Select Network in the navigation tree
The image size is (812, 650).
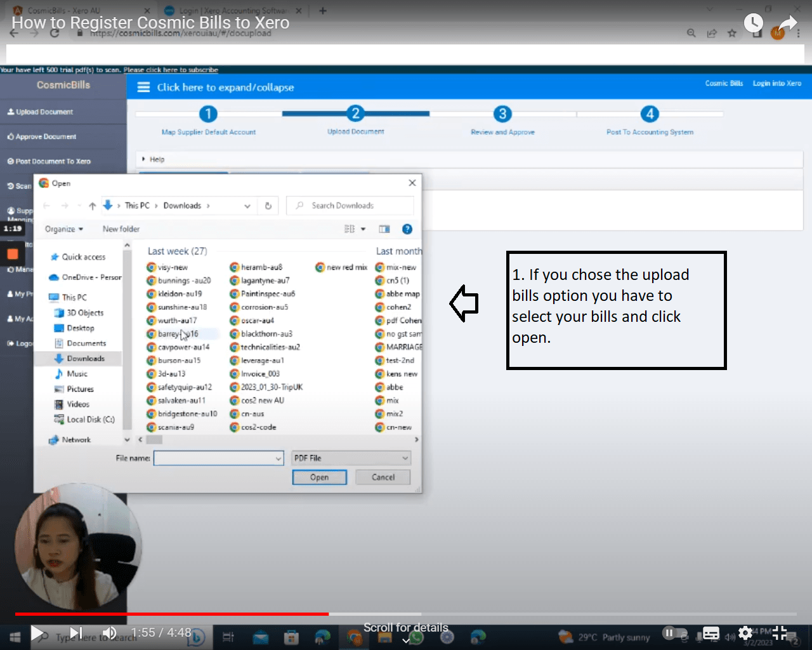click(70, 440)
